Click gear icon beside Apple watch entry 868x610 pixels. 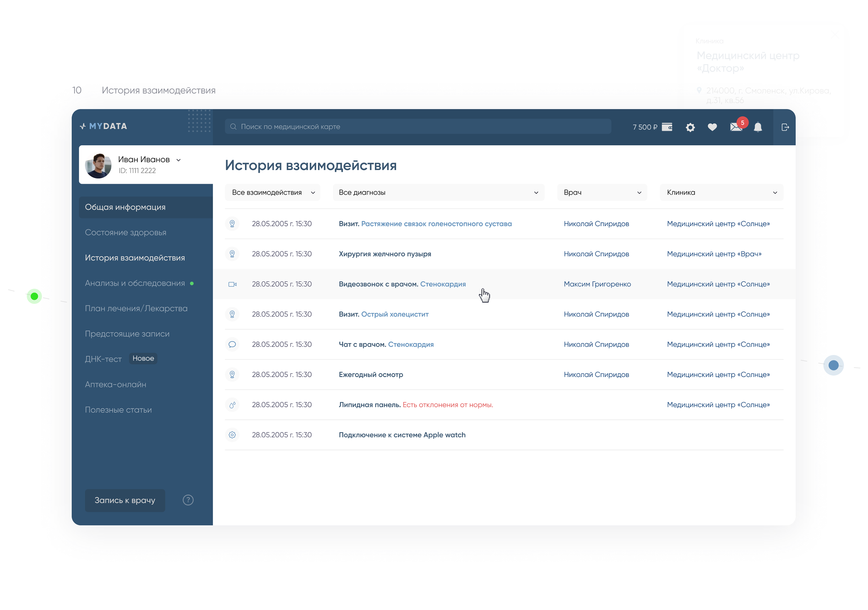pos(232,435)
